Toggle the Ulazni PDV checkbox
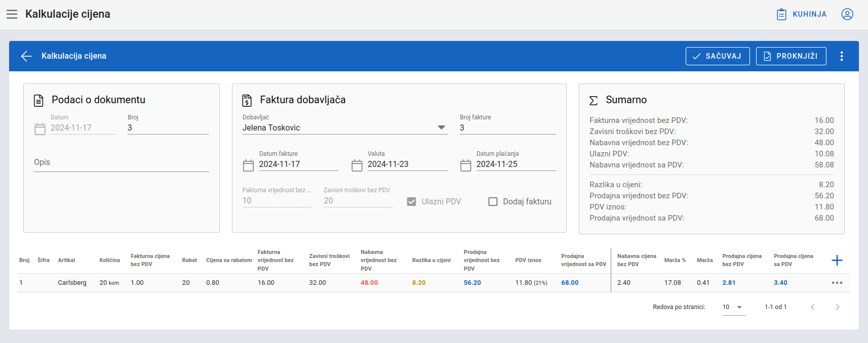868x343 pixels. 412,202
